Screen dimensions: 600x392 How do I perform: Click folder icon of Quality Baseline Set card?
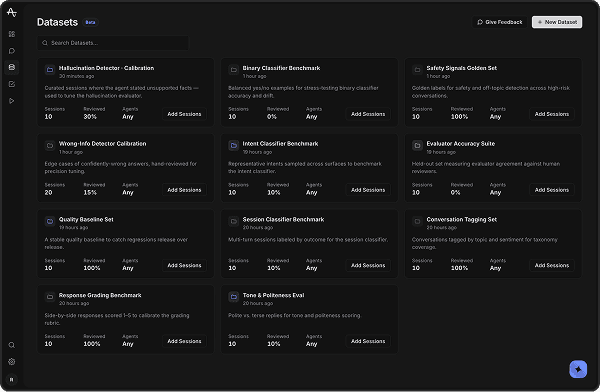[50, 221]
